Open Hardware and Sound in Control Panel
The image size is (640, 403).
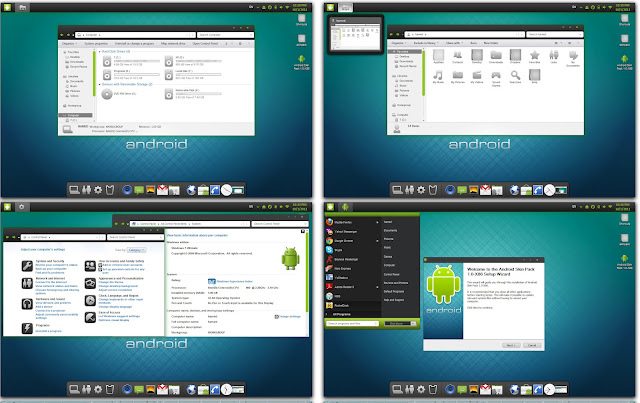50,299
